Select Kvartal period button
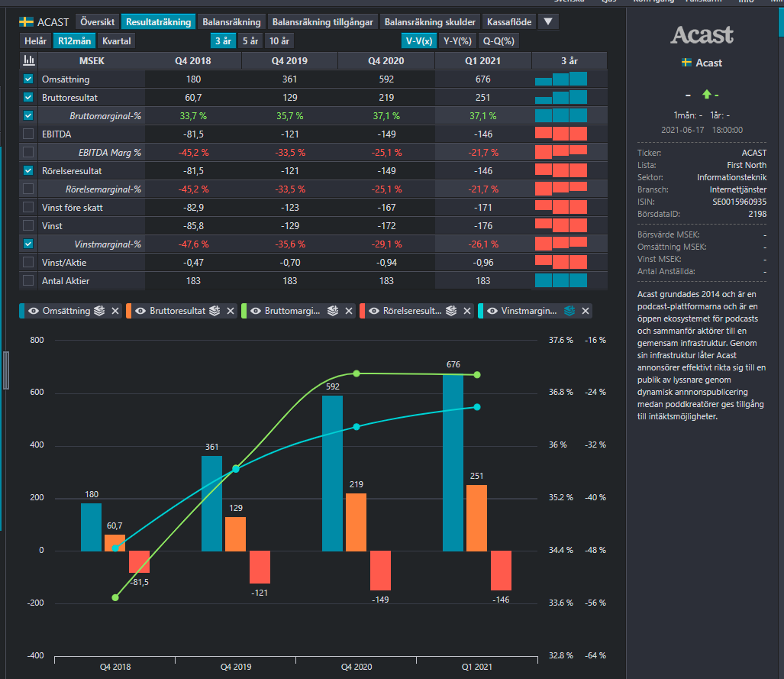 coord(117,41)
